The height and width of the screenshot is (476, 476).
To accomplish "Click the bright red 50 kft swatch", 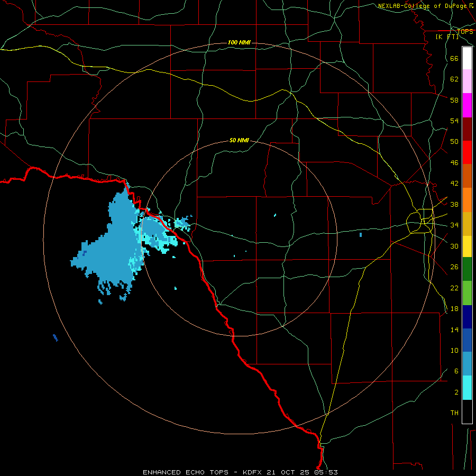I will (x=467, y=152).
